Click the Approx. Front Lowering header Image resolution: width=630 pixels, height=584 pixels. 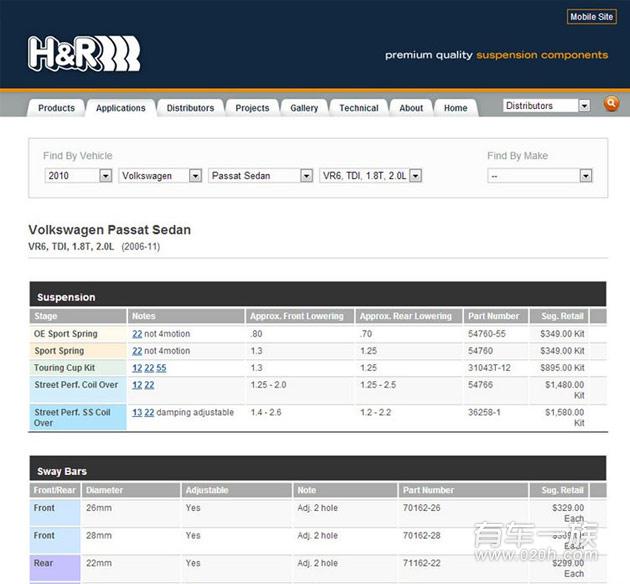[x=300, y=316]
